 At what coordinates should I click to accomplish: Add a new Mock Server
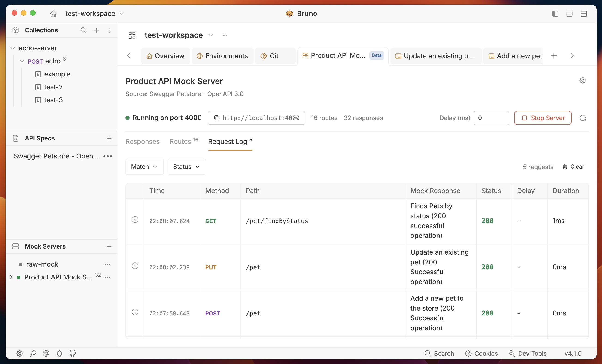(x=109, y=246)
